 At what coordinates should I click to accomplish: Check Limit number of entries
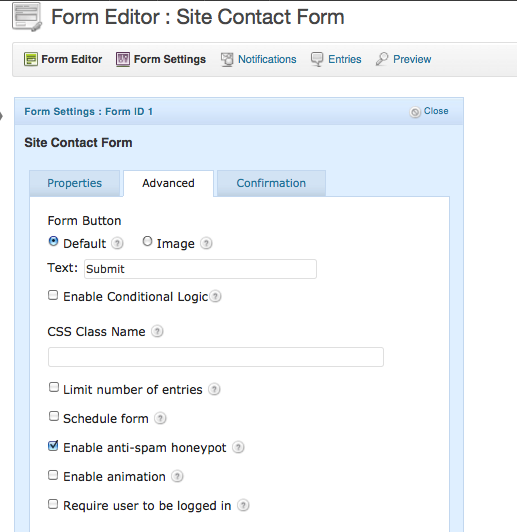[x=54, y=387]
